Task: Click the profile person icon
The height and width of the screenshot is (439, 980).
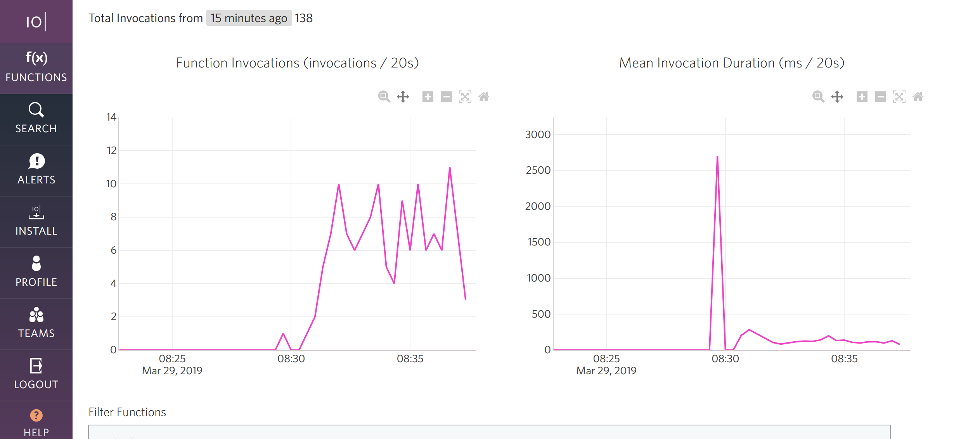Action: point(36,263)
